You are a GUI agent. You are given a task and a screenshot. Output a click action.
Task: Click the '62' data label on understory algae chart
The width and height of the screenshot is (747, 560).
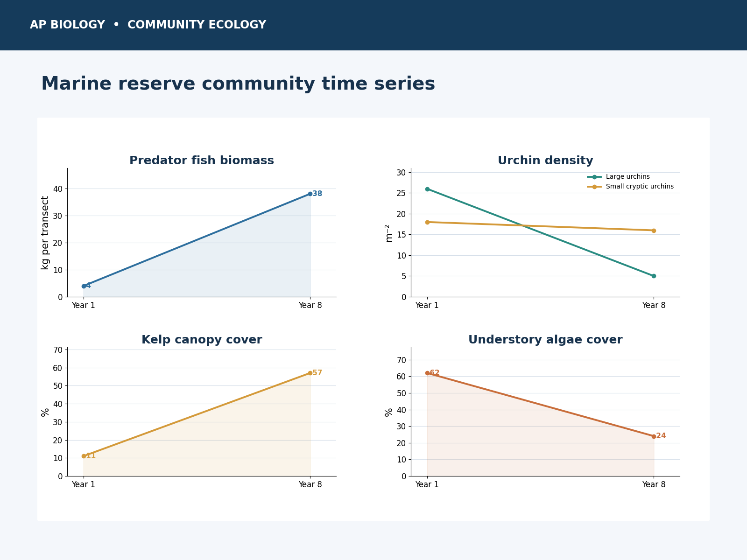pyautogui.click(x=435, y=373)
